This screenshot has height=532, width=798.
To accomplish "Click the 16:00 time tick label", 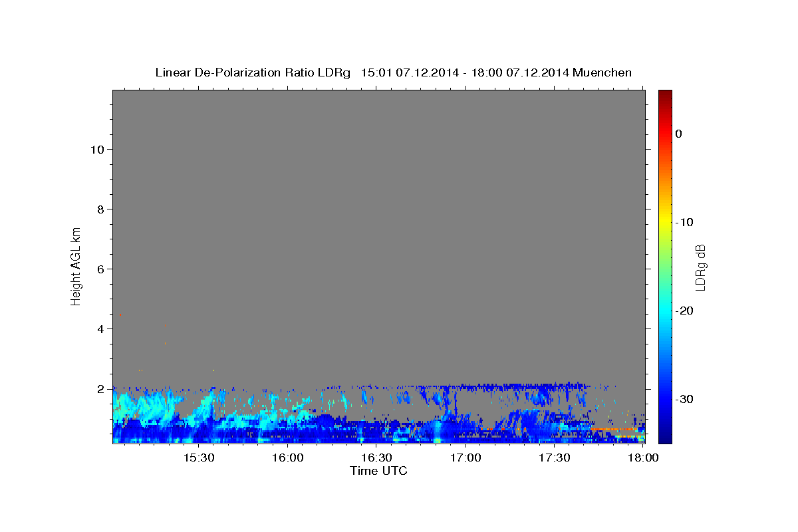I will pyautogui.click(x=288, y=458).
